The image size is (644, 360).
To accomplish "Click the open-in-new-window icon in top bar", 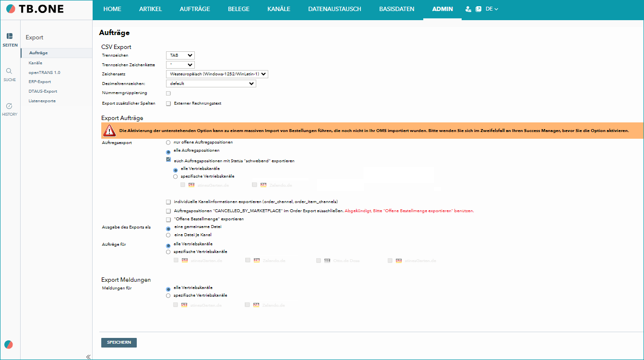I will coord(478,9).
